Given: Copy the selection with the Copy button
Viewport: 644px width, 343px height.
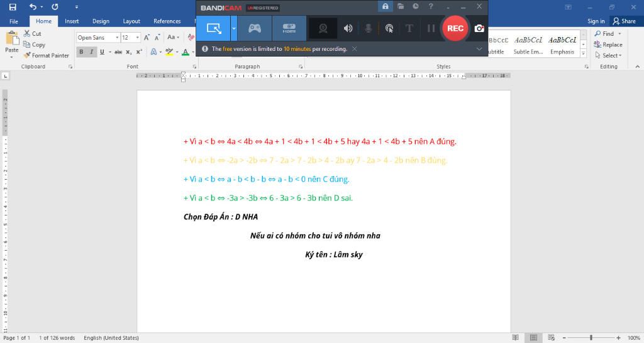Looking at the screenshot, I should pos(34,45).
